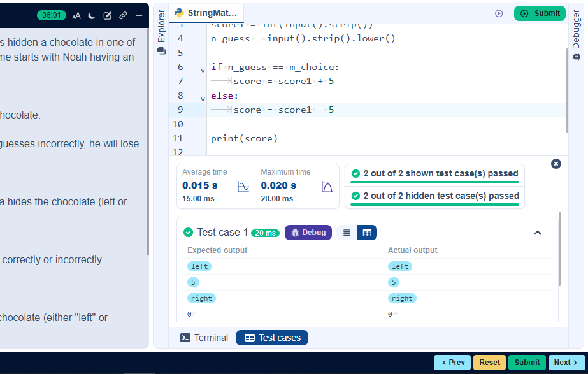This screenshot has height=374, width=588.
Task: Reset the code with Reset button
Action: (489, 363)
